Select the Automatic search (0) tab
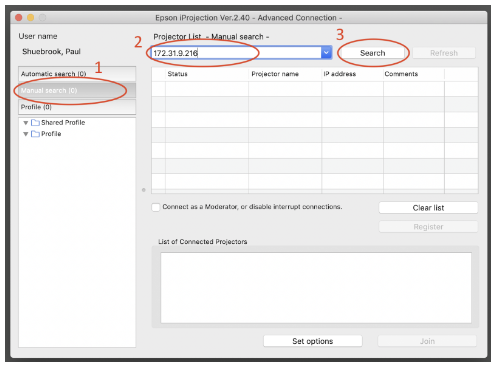Image resolution: width=494 pixels, height=365 pixels. [x=77, y=74]
